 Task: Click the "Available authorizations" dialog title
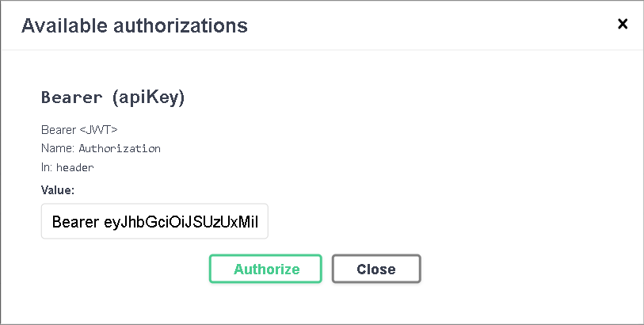click(134, 25)
